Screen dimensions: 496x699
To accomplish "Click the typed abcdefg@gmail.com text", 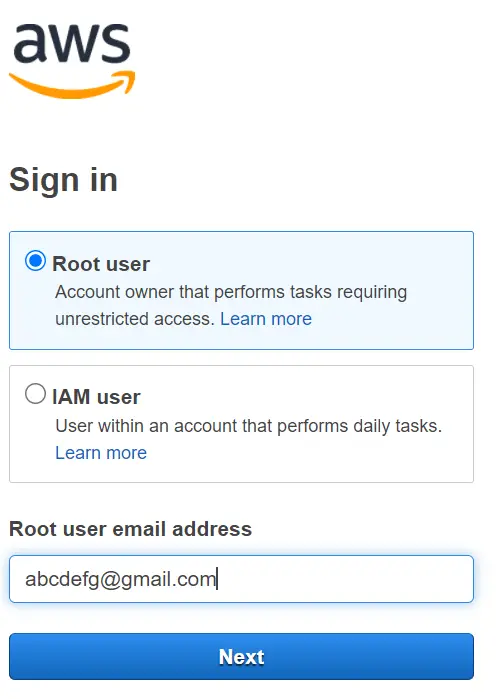I will 120,580.
